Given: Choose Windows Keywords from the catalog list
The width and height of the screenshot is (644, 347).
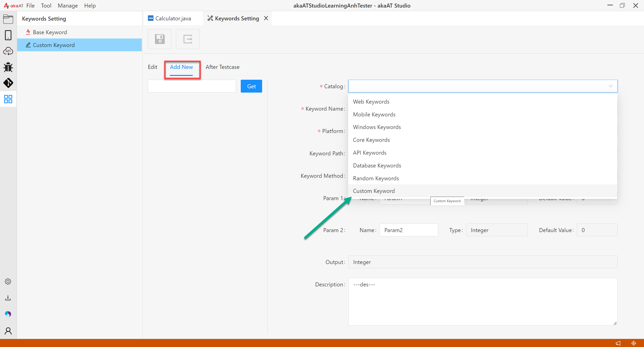Looking at the screenshot, I should [483, 127].
